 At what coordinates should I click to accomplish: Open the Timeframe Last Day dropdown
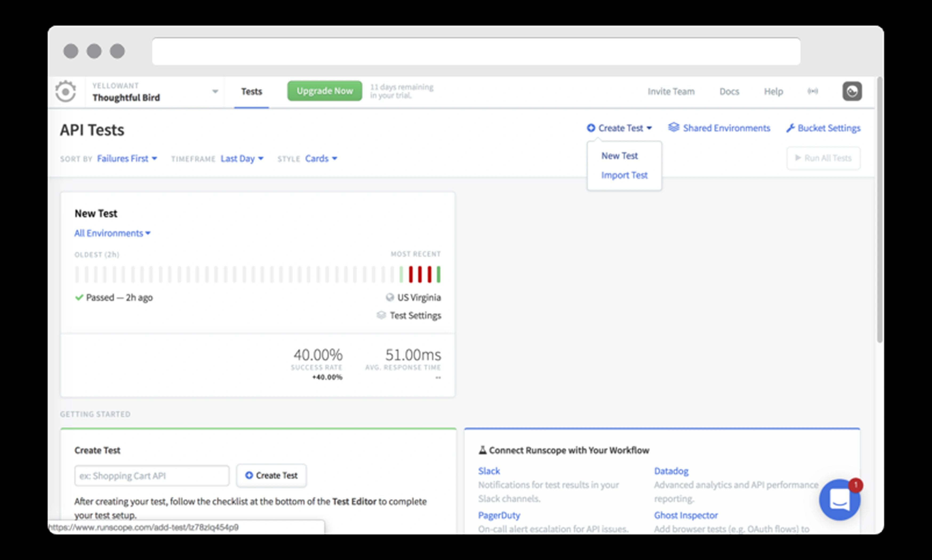pyautogui.click(x=242, y=158)
